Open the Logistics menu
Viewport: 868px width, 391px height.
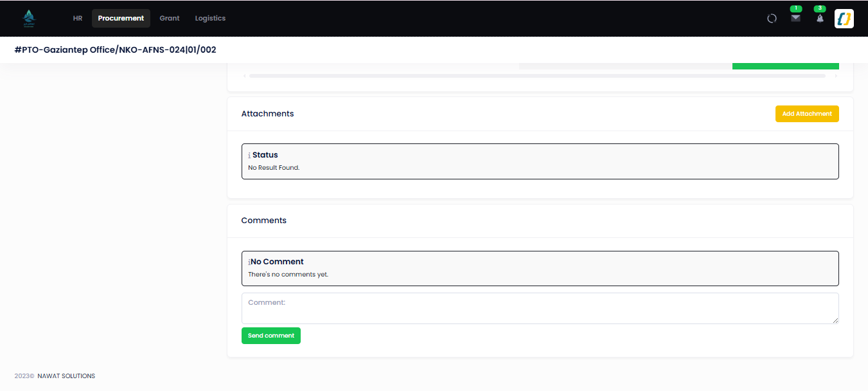pos(210,18)
